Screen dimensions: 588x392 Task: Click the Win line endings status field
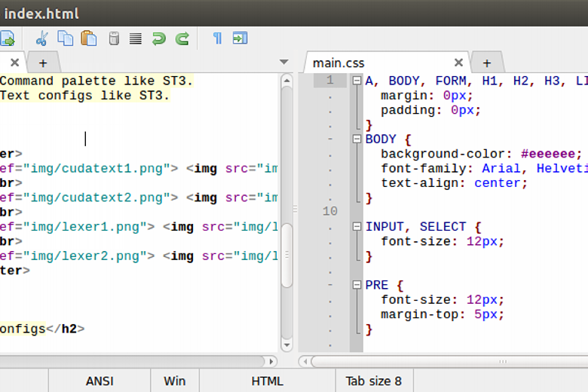point(175,381)
